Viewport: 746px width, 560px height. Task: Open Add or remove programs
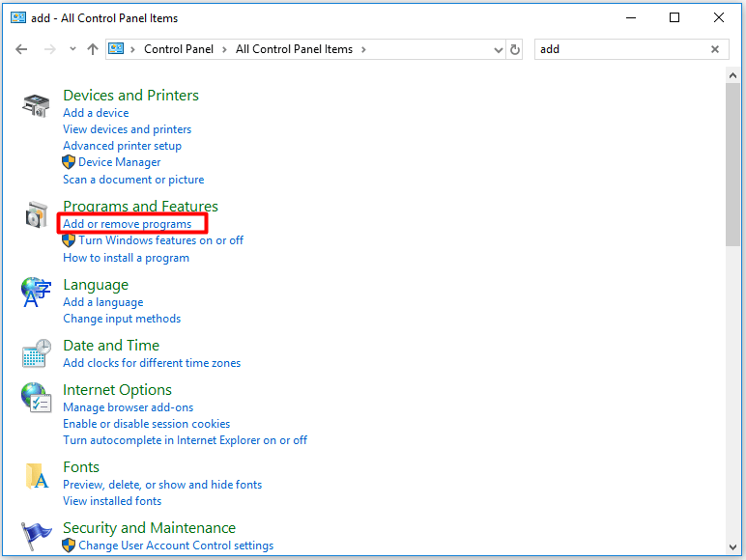click(127, 223)
